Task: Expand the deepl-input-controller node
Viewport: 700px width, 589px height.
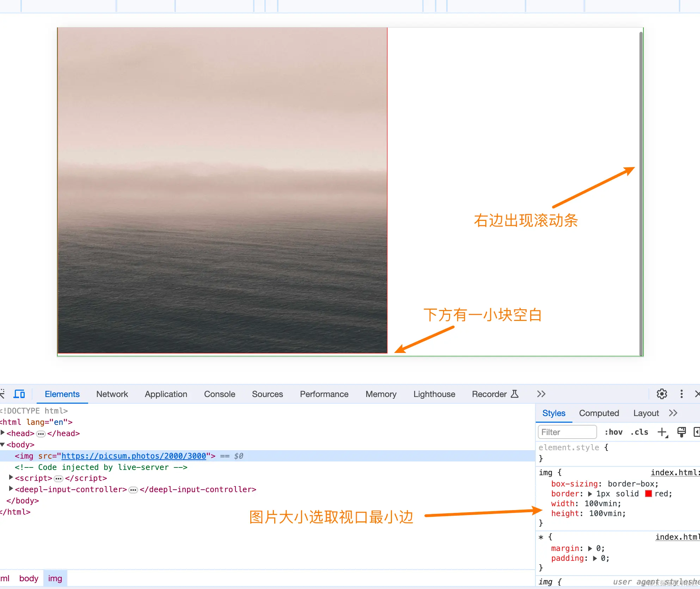Action: coord(10,489)
